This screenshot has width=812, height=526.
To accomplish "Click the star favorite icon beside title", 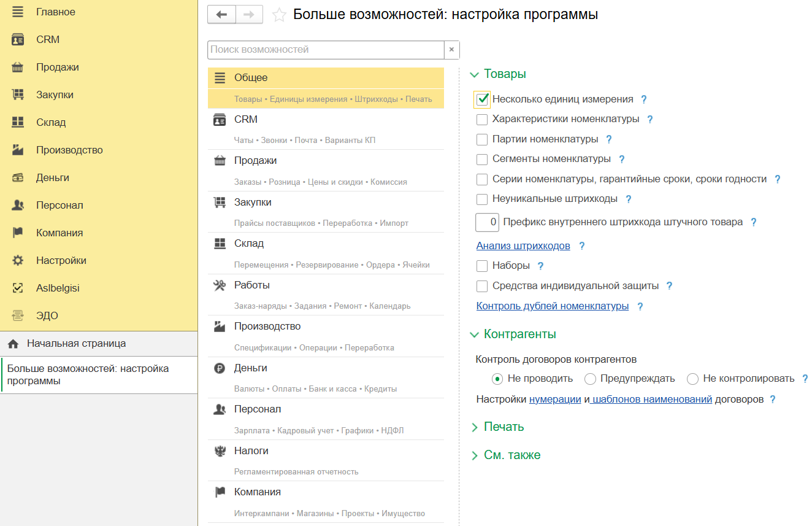I will point(279,15).
